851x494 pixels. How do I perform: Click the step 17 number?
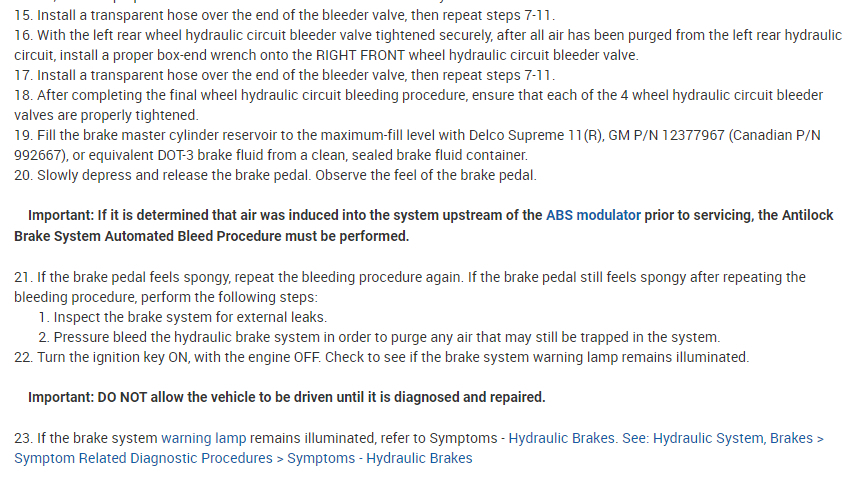tap(23, 75)
